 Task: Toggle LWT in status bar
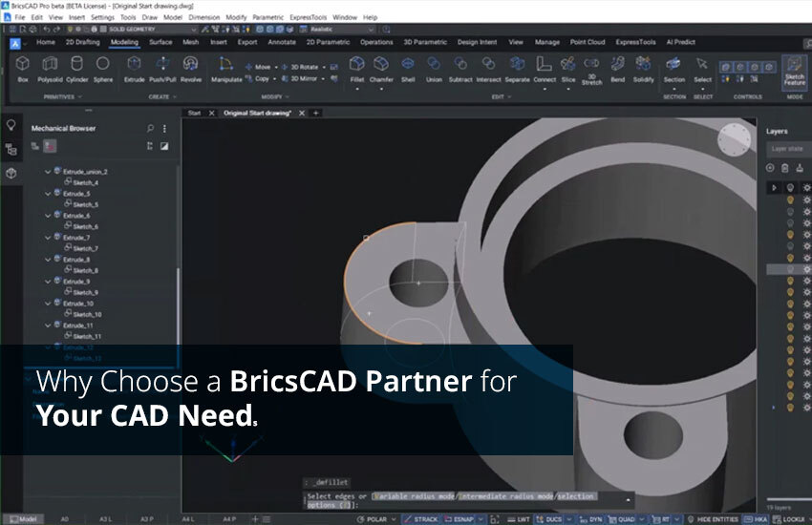519,519
